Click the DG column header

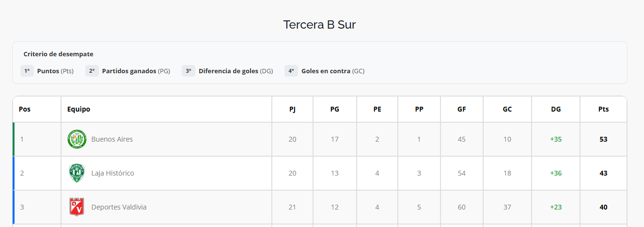tap(556, 109)
